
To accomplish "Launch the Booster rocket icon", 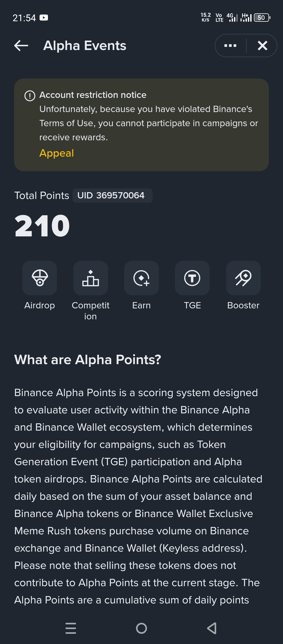I will [243, 278].
